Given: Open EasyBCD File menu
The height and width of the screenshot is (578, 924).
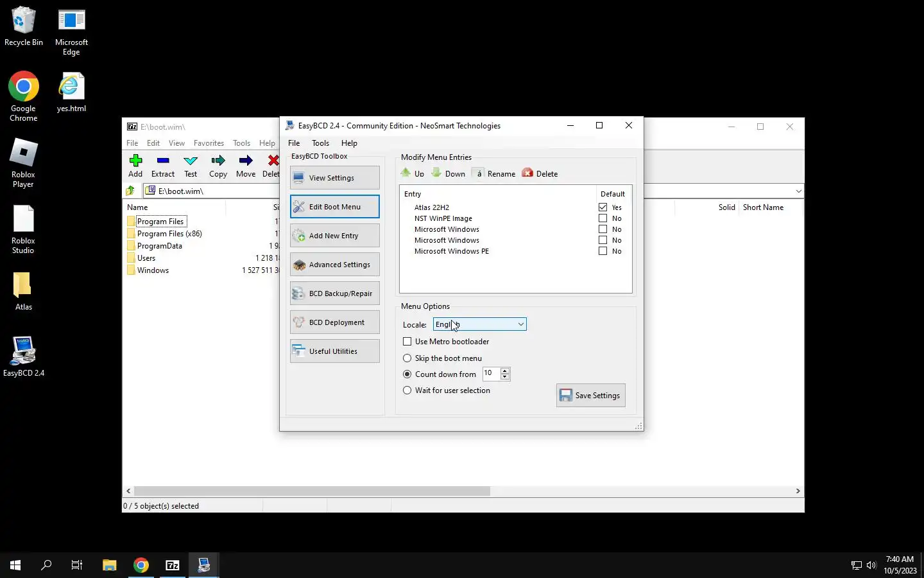Looking at the screenshot, I should click(294, 143).
